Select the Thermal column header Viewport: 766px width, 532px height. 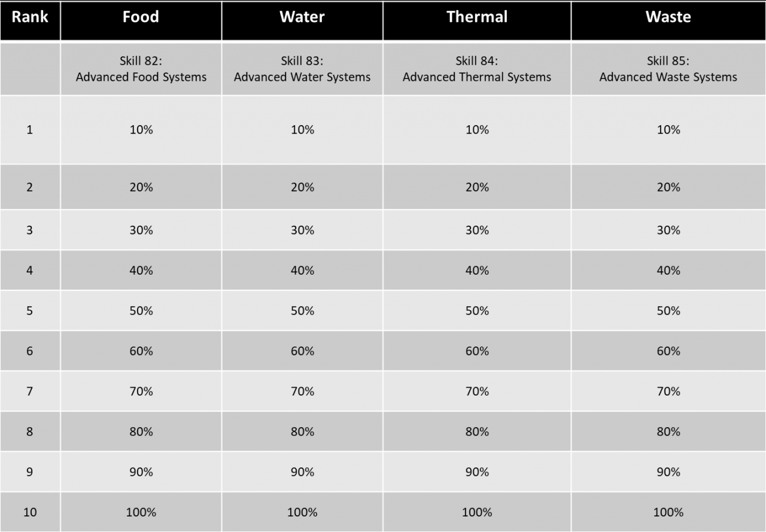(477, 17)
